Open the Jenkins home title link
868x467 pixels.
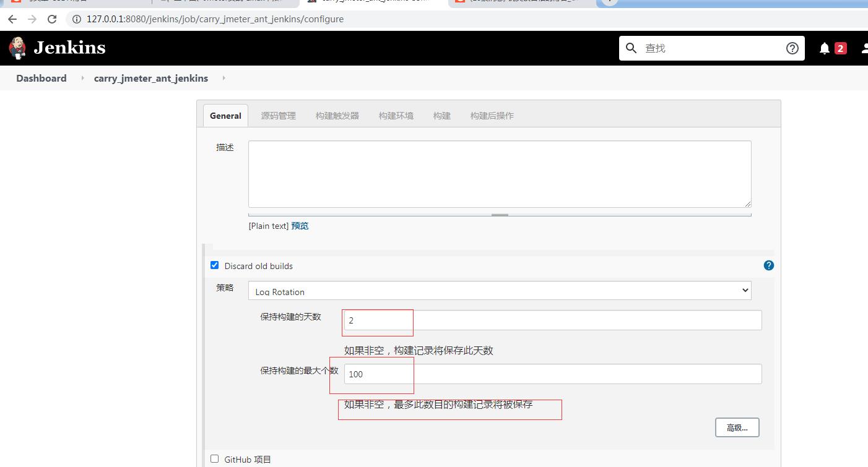click(x=69, y=48)
